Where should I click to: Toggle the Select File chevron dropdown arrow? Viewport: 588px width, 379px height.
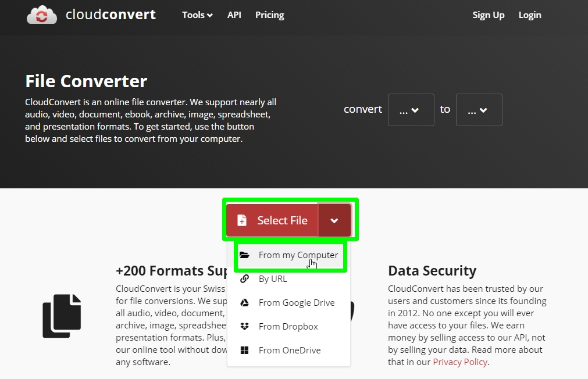click(x=334, y=220)
